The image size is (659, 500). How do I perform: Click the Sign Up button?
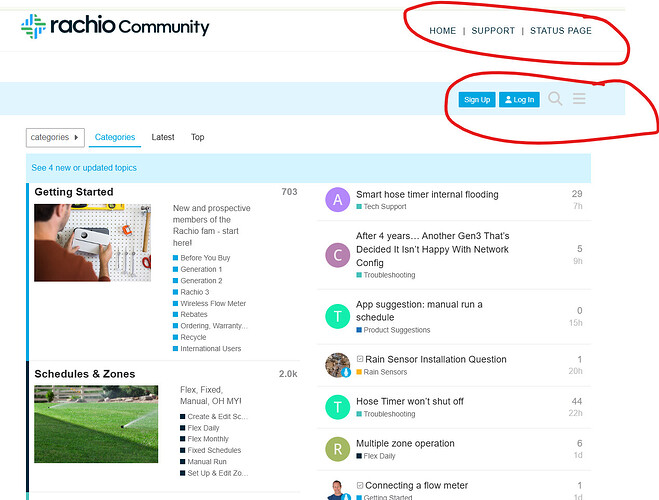477,100
